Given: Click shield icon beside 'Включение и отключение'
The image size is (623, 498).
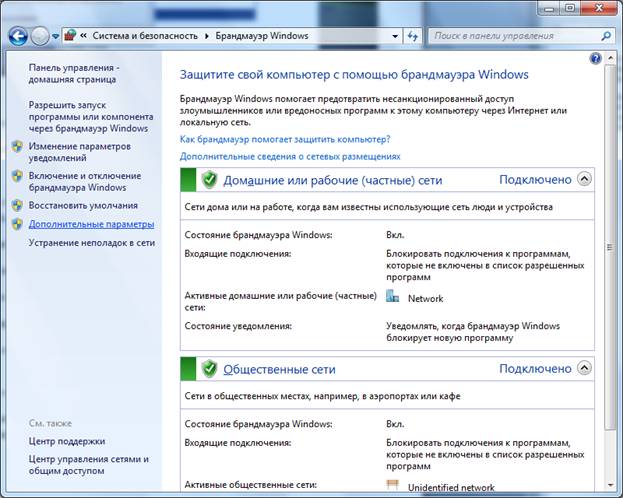Looking at the screenshot, I should click(17, 176).
